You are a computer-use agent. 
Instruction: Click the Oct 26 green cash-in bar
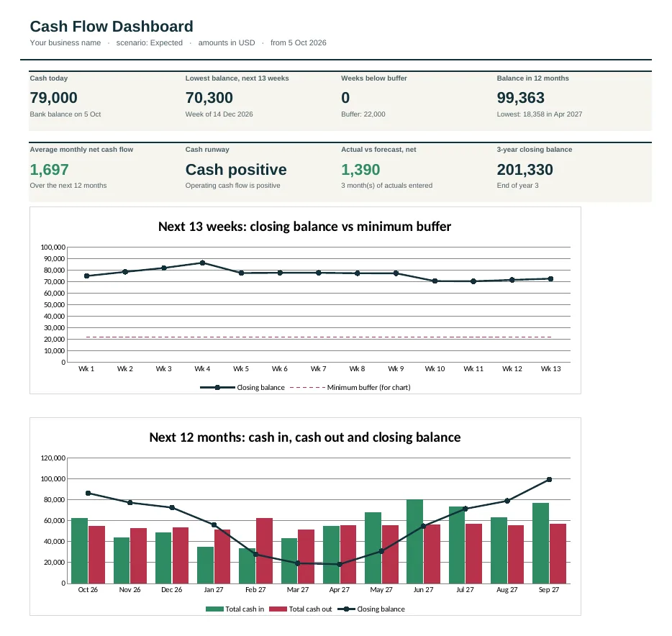79,550
